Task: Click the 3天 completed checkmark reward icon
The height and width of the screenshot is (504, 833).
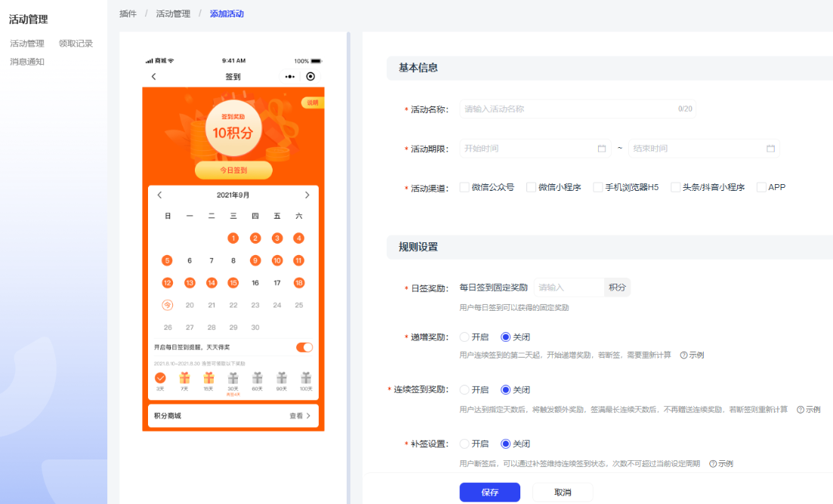Action: (160, 378)
